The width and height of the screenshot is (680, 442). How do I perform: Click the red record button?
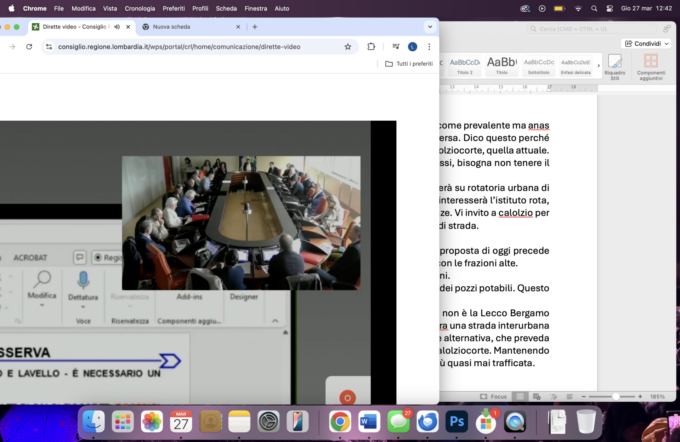(347, 397)
